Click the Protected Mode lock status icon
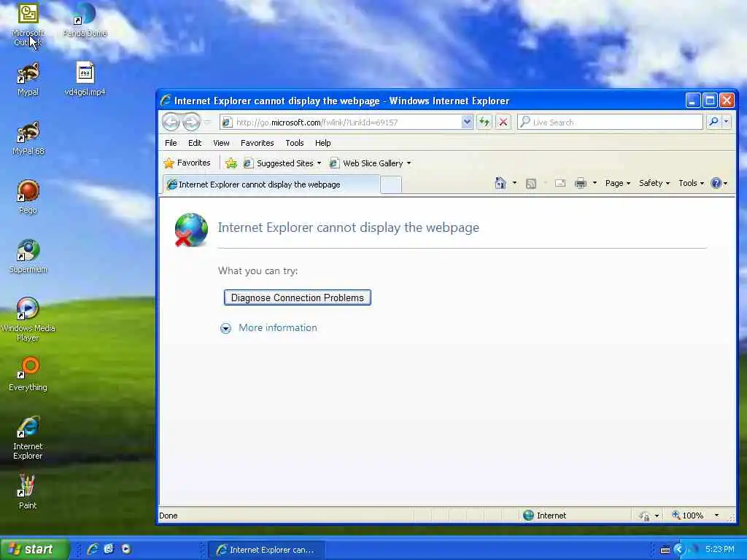This screenshot has width=747, height=560. (x=645, y=516)
